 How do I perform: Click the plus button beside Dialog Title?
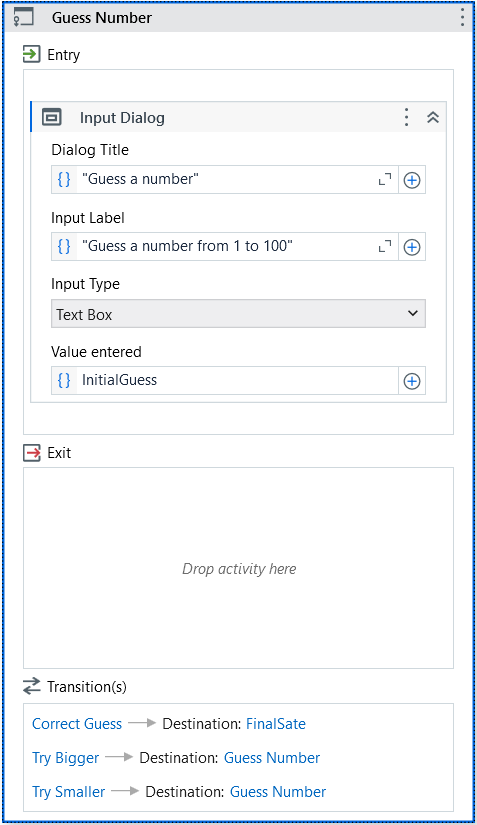pos(412,180)
